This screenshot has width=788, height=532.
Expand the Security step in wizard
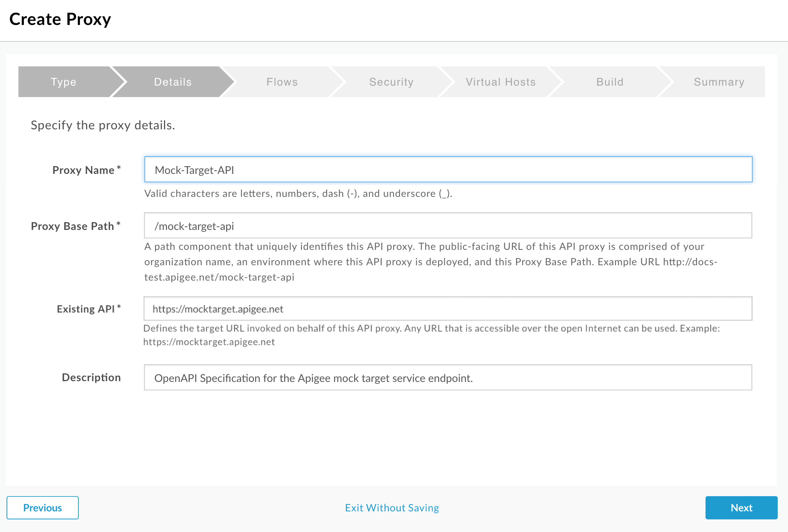pos(392,82)
